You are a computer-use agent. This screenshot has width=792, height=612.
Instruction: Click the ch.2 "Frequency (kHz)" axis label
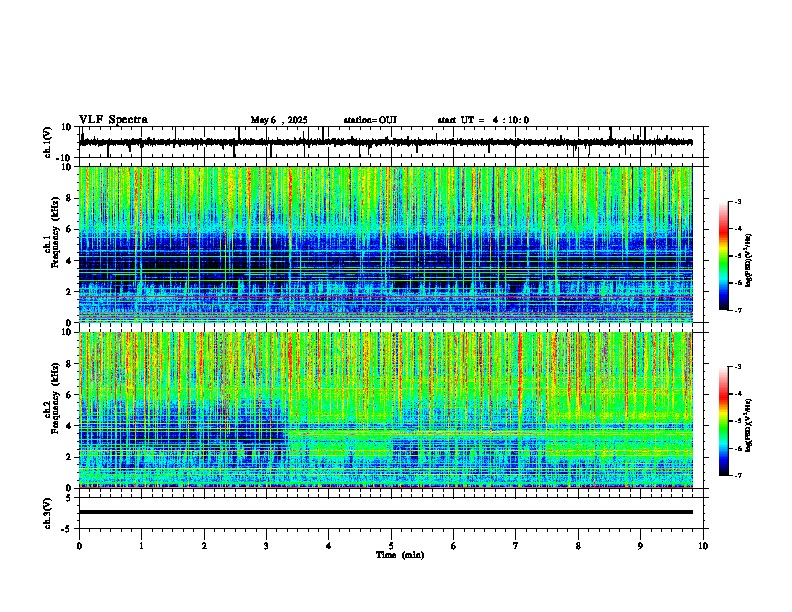[x=55, y=398]
